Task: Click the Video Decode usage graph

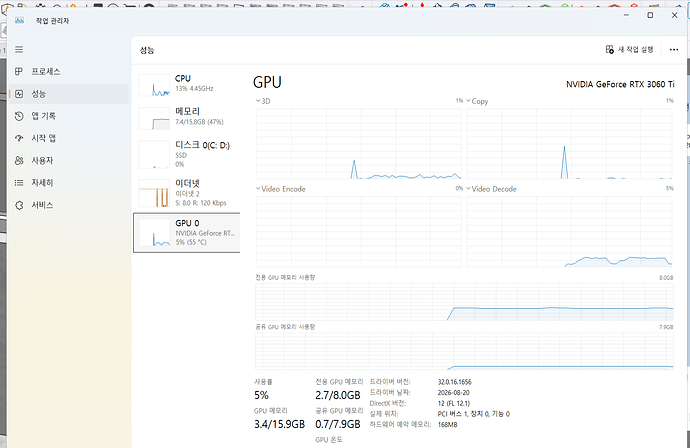Action: click(x=569, y=231)
